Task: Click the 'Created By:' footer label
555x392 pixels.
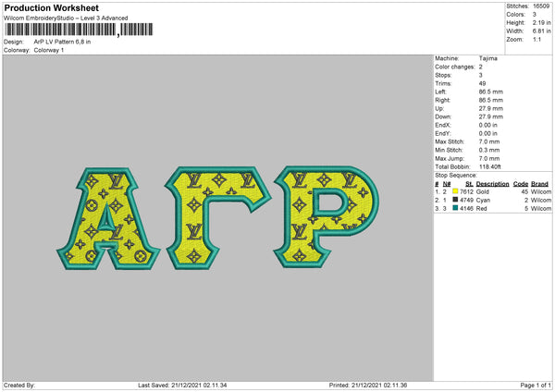Action: tap(19, 386)
